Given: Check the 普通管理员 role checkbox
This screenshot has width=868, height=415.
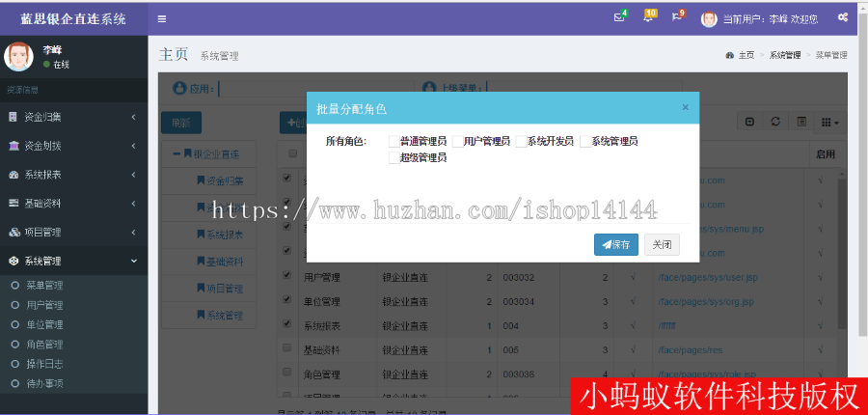Looking at the screenshot, I should point(393,142).
